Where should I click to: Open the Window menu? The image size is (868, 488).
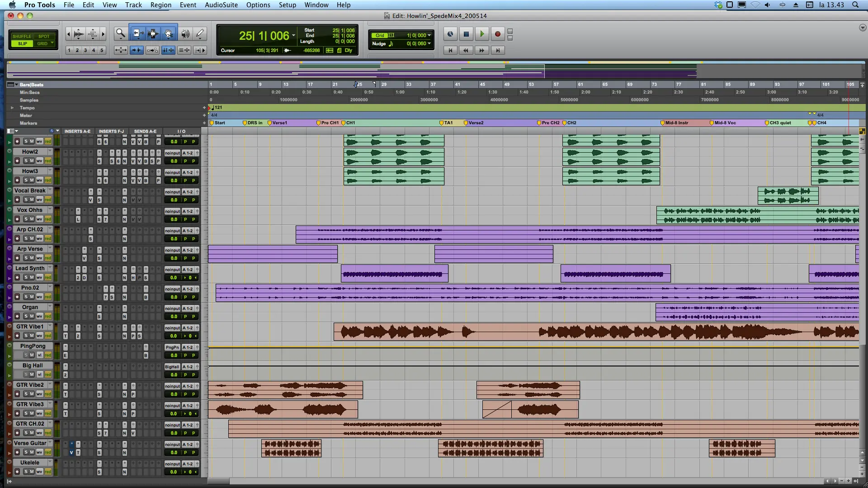coord(316,5)
